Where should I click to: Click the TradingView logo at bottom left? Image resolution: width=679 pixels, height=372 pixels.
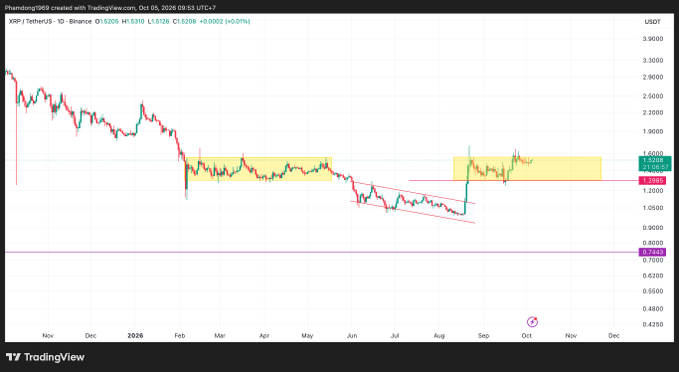point(45,357)
